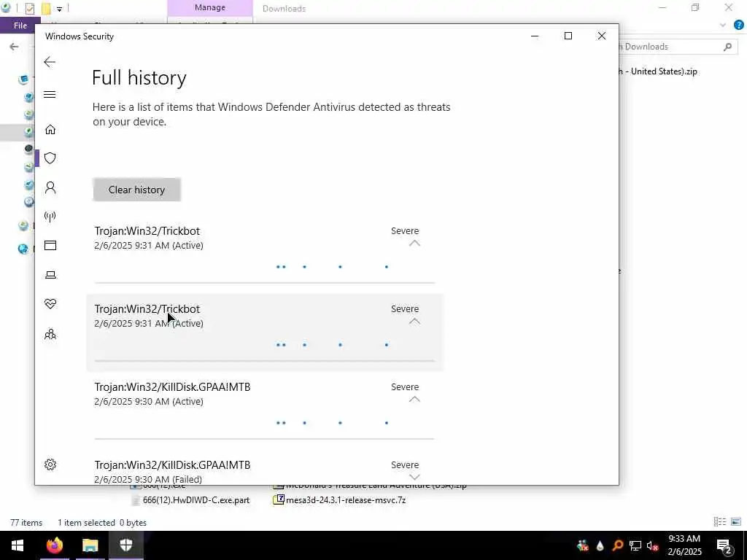The height and width of the screenshot is (560, 747).
Task: Collapse the second Trojan:Win32/Trickbot entry
Action: click(x=414, y=322)
